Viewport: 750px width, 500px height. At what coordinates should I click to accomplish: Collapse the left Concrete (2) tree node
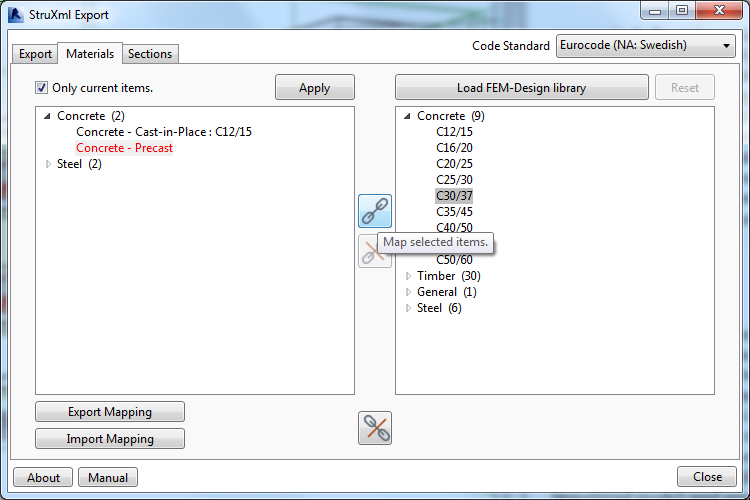pos(47,116)
